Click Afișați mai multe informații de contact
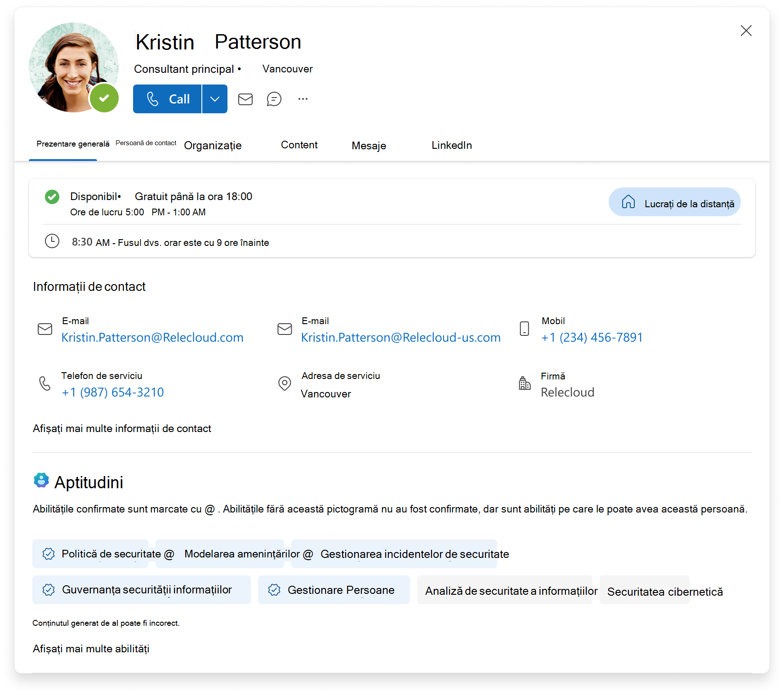 (122, 429)
